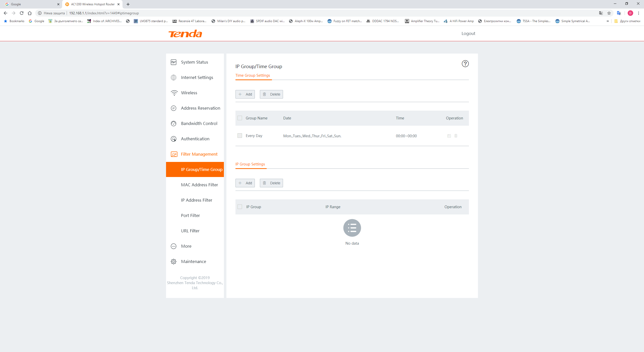Viewport: 644px width, 352px height.
Task: Open the Port Filter page
Action: pos(195,215)
